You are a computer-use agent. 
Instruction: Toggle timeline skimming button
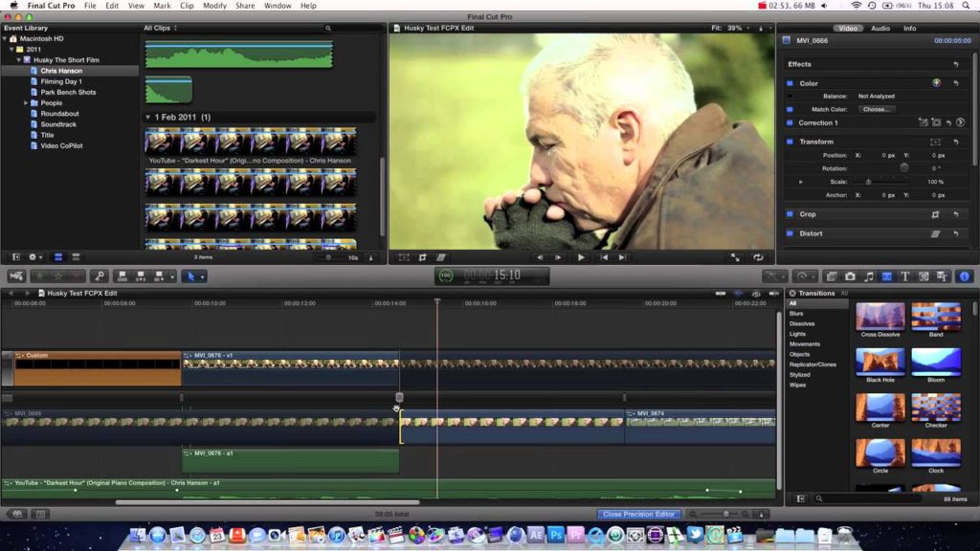[721, 293]
